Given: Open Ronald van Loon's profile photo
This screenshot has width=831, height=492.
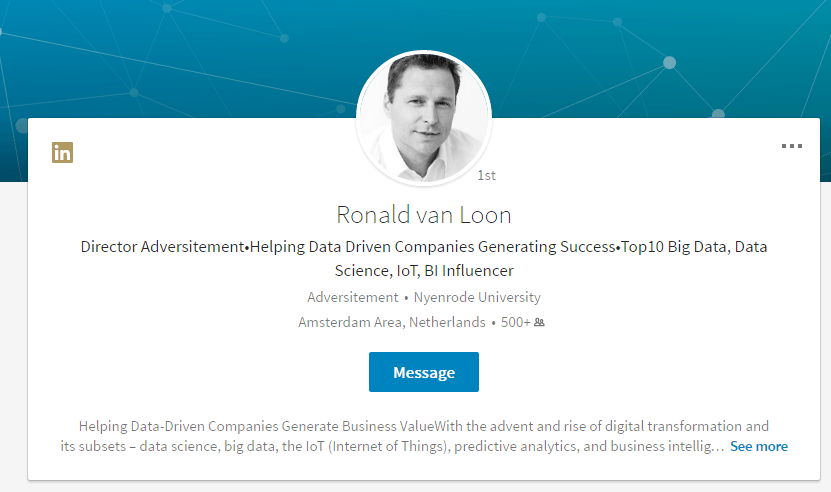Looking at the screenshot, I should (x=424, y=117).
